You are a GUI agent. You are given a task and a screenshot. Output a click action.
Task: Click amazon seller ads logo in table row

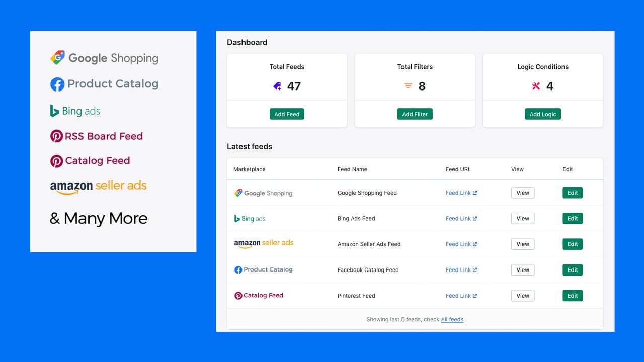tap(264, 243)
